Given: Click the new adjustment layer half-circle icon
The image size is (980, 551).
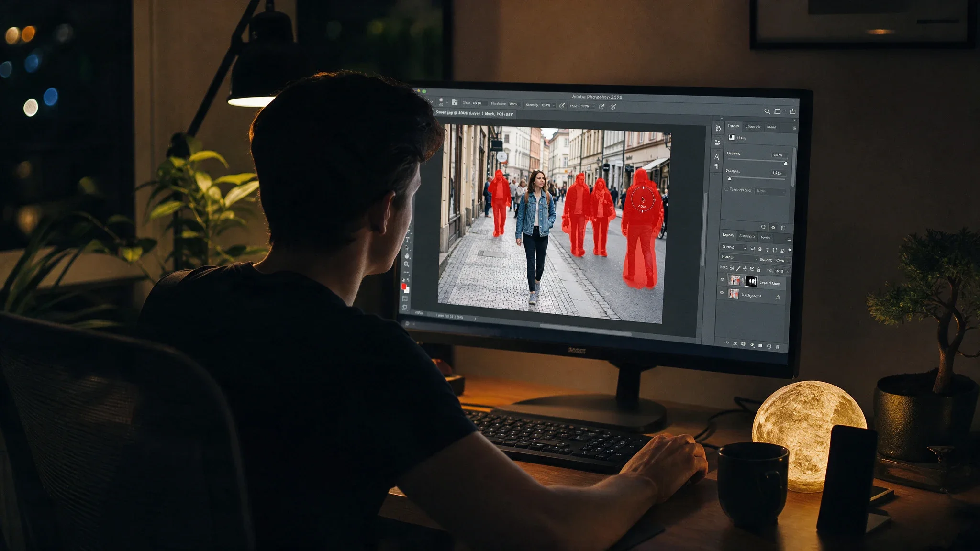Looking at the screenshot, I should pyautogui.click(x=752, y=345).
